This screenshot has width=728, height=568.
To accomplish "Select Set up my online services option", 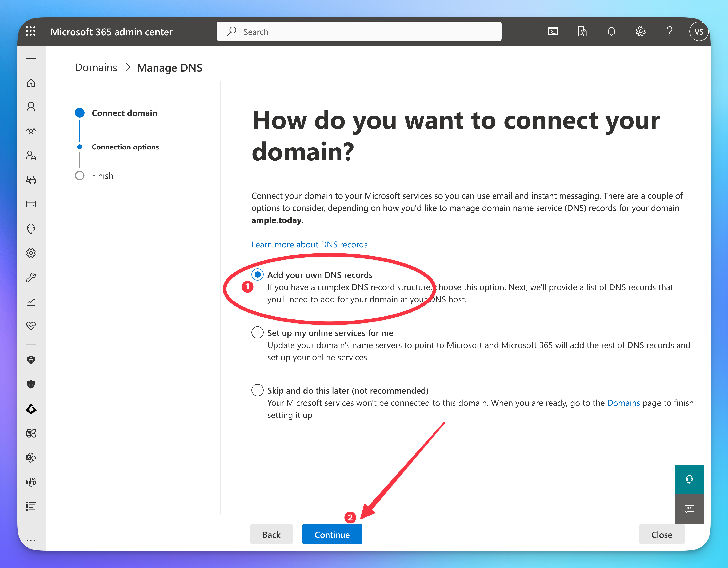I will click(257, 333).
